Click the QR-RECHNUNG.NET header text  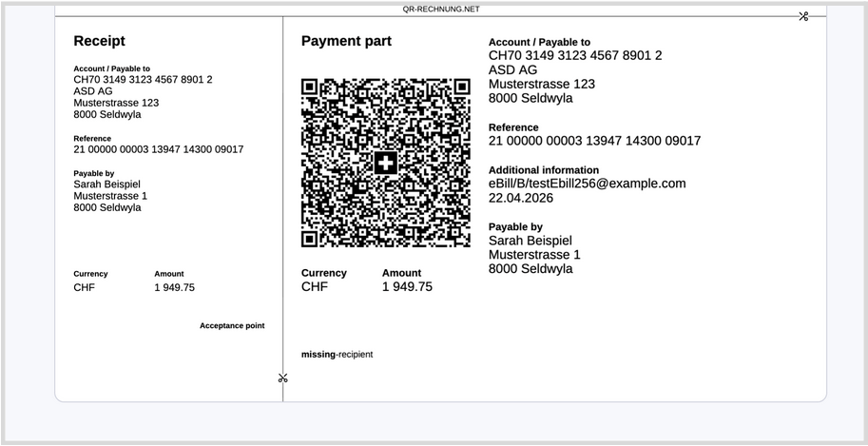pos(441,10)
